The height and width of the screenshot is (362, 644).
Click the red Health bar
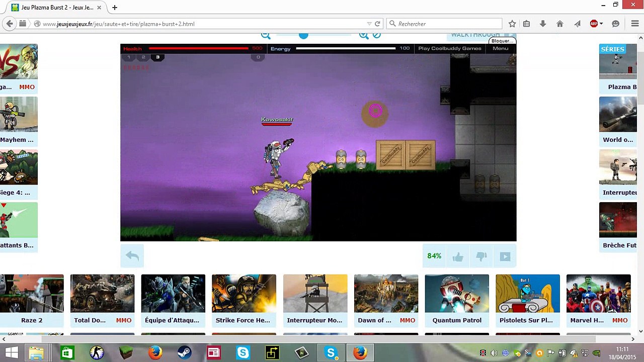[x=199, y=49]
